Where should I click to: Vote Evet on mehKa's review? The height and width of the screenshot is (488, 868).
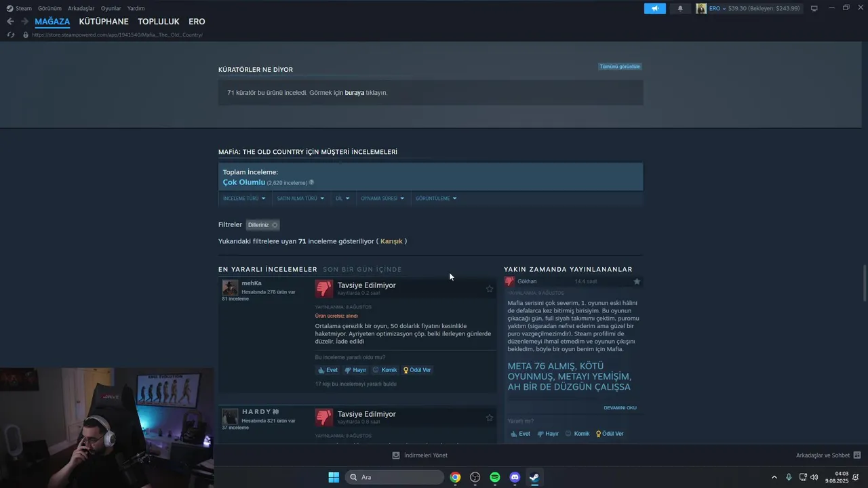coord(327,370)
